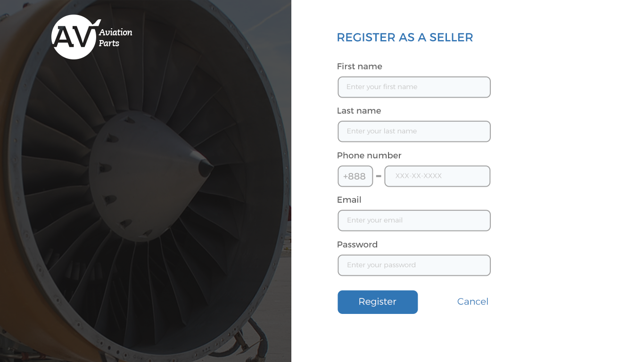
Task: Click the Phone number label
Action: [x=369, y=156]
